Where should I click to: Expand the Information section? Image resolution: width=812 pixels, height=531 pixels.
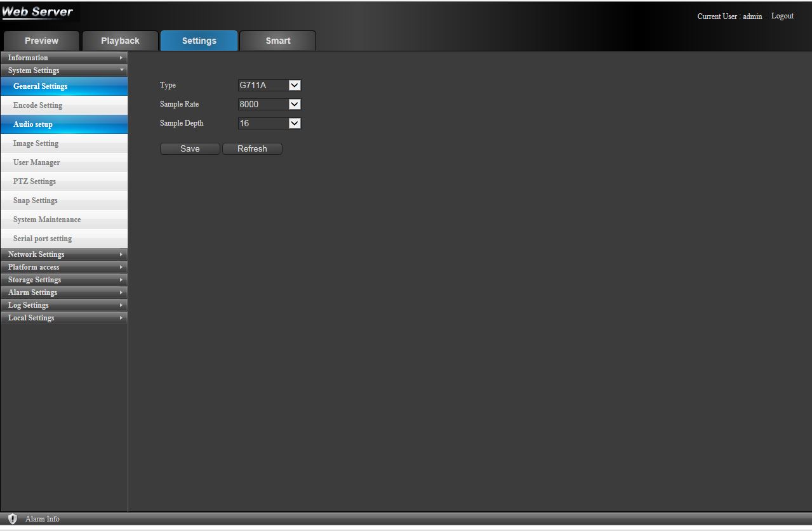tap(63, 58)
